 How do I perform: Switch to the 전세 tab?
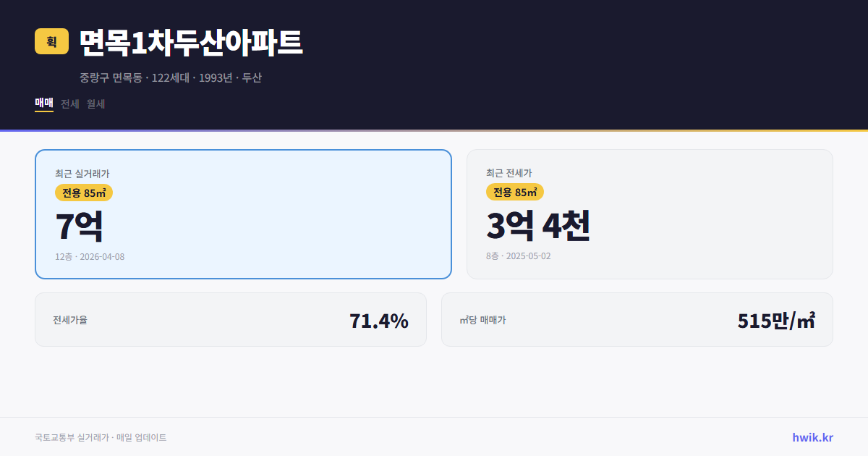69,104
